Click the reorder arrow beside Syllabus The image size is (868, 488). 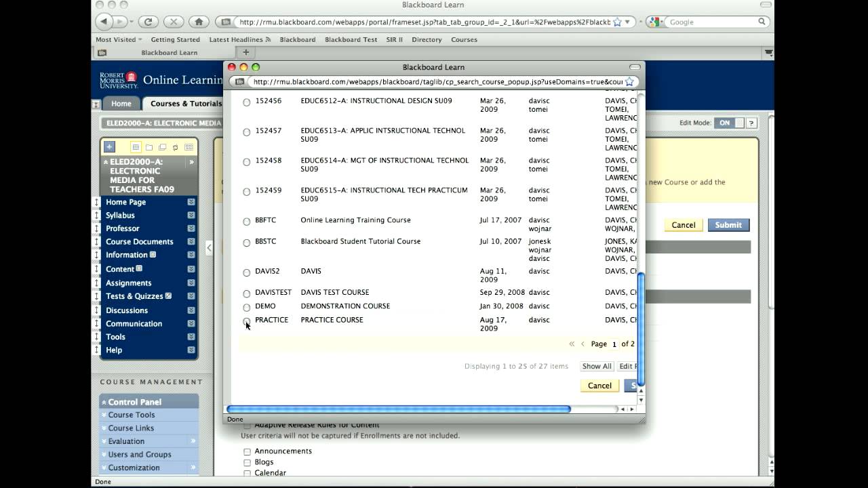97,215
